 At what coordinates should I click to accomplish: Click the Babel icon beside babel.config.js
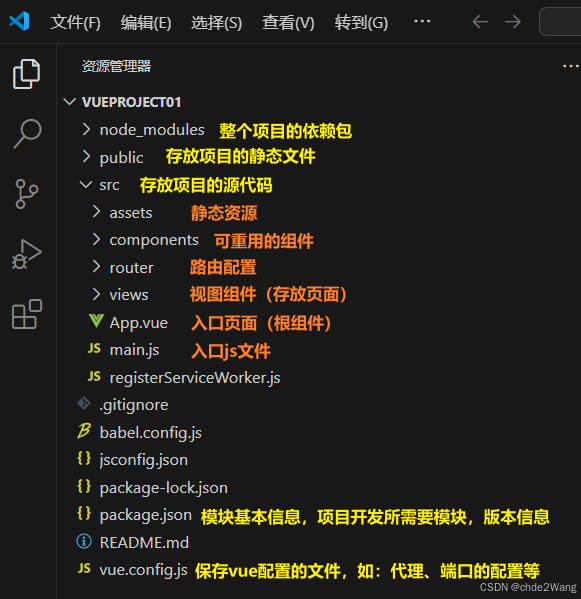pos(84,431)
